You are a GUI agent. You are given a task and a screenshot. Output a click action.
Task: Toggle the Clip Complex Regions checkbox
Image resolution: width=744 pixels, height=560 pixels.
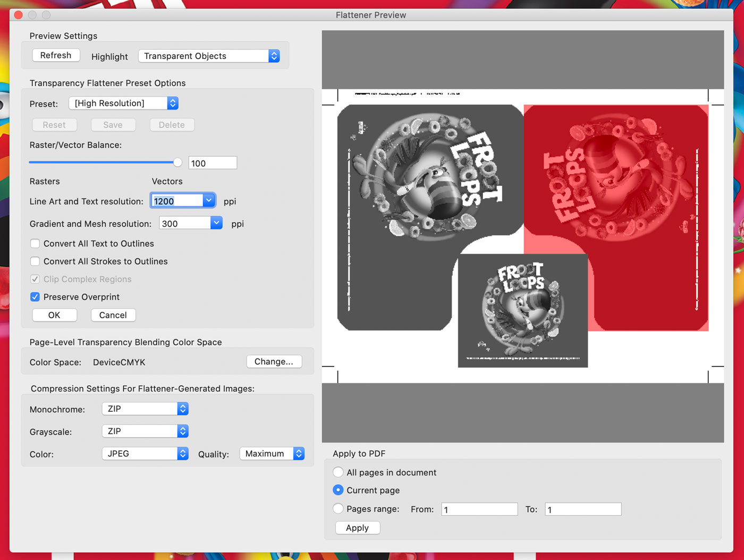35,279
